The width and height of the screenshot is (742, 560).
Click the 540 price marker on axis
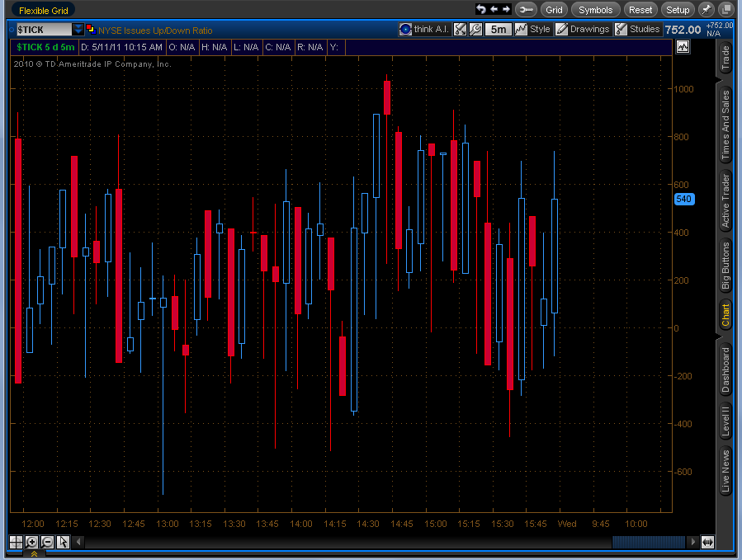coord(683,199)
